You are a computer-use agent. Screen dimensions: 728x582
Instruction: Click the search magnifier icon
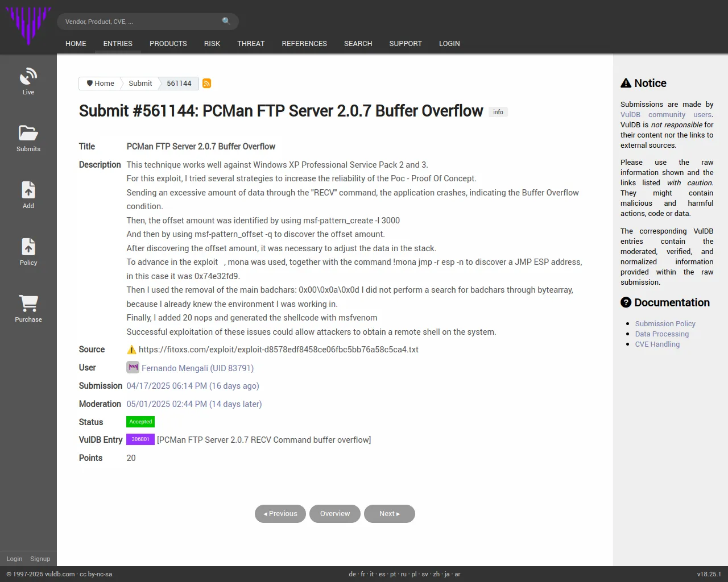pos(226,21)
